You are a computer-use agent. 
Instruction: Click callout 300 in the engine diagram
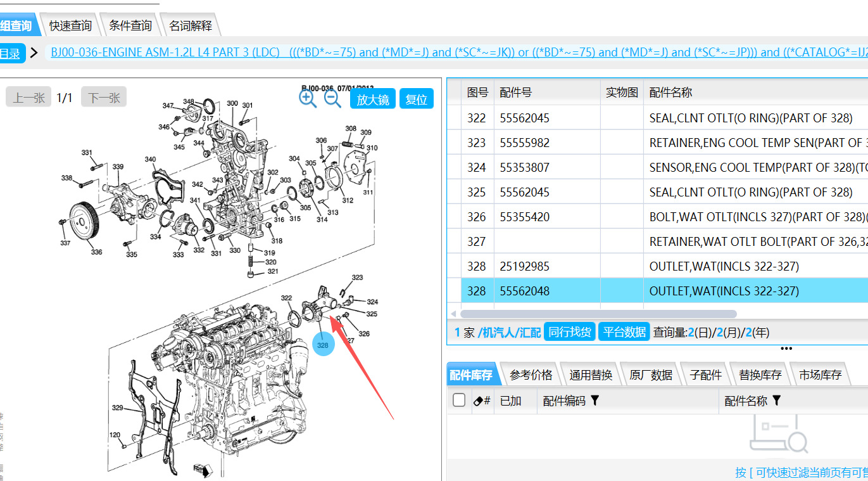(x=232, y=103)
